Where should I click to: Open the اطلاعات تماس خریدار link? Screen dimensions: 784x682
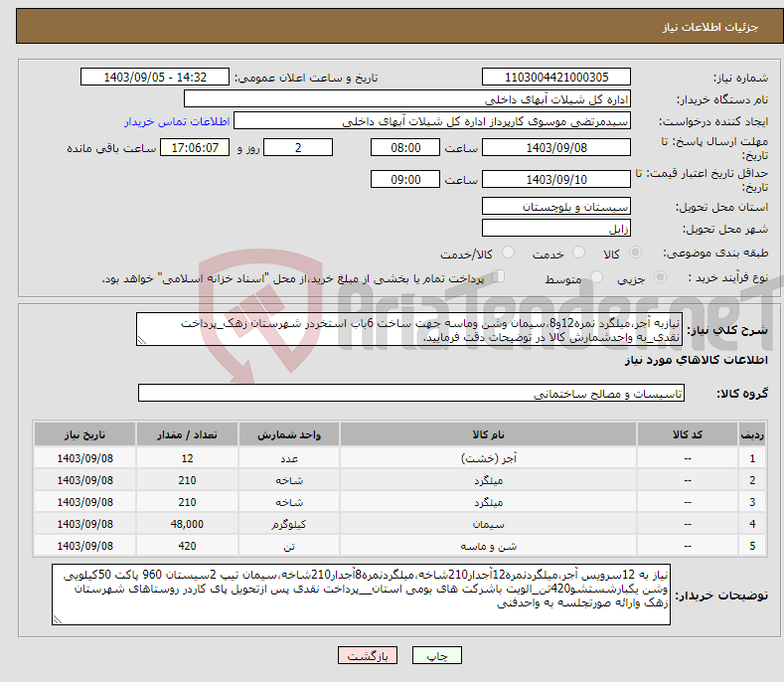(x=177, y=121)
